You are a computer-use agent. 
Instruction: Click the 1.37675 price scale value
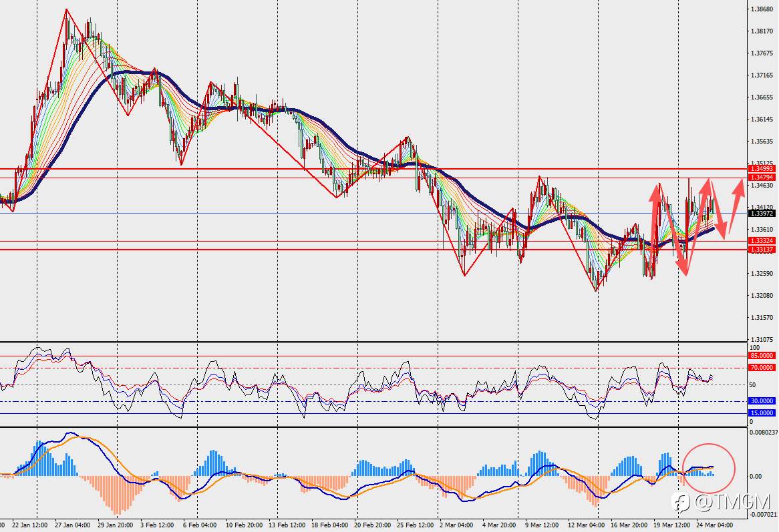pyautogui.click(x=762, y=53)
